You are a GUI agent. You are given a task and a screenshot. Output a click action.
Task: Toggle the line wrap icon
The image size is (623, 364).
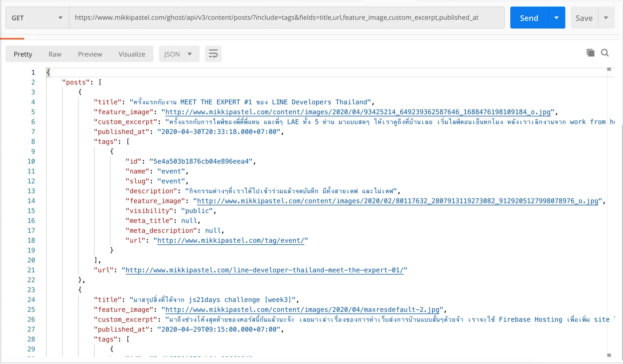(x=213, y=54)
